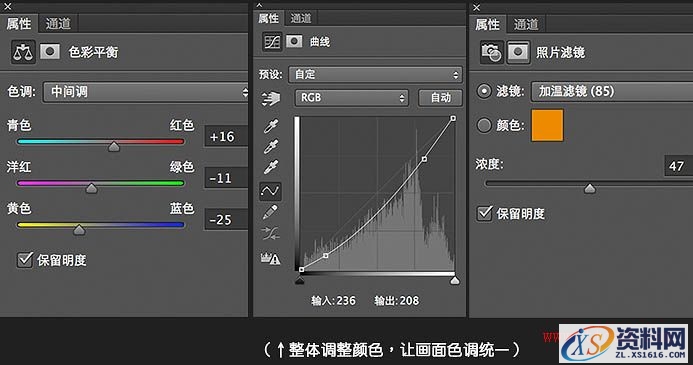Switch to Channels tab in Color Balance panel
This screenshot has width=693, height=365.
(58, 23)
